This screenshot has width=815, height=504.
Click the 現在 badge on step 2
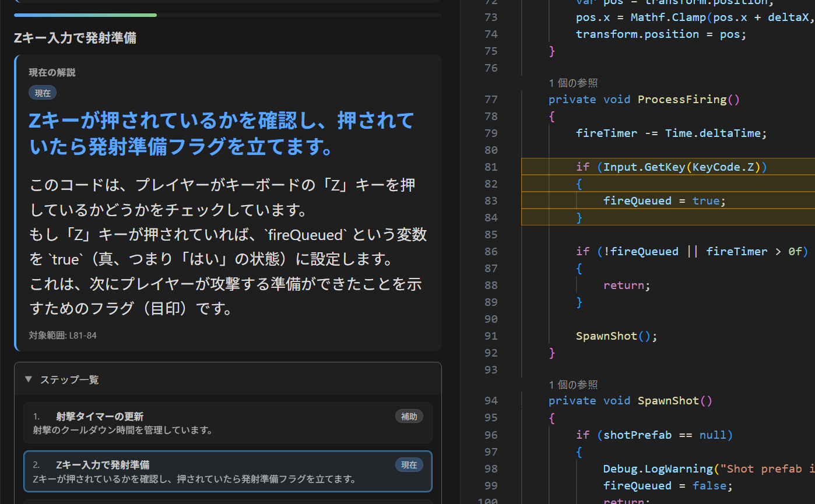[409, 464]
